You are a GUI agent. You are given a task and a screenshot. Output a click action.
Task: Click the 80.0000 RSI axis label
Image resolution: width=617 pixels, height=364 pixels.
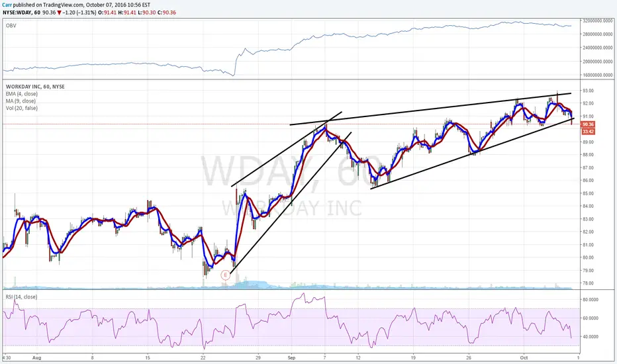(591, 299)
